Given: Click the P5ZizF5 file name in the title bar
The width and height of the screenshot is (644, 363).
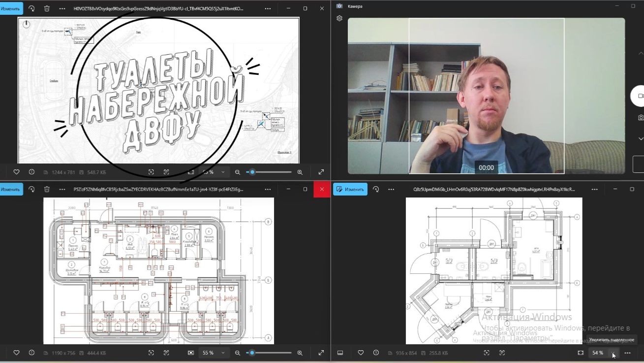Looking at the screenshot, I should pyautogui.click(x=158, y=189).
